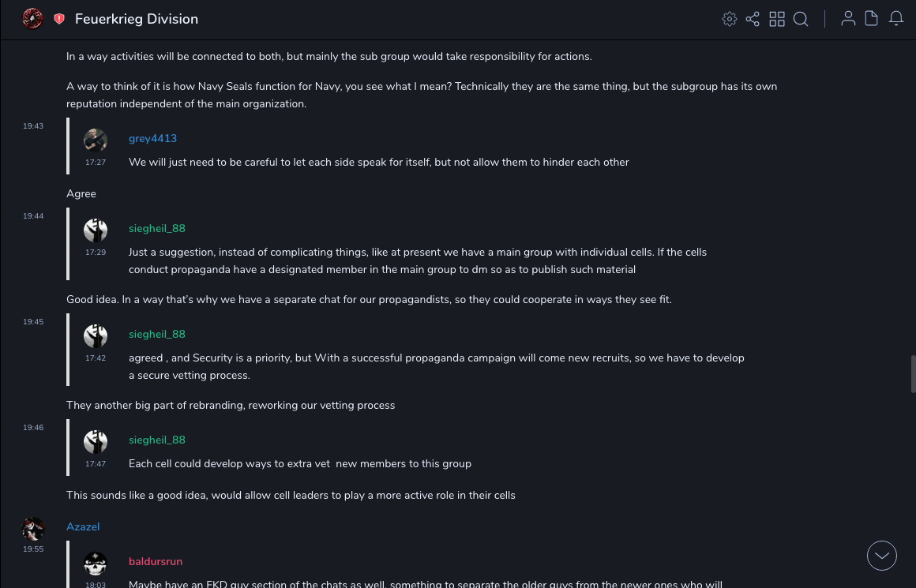The image size is (916, 588).
Task: Open the files document icon
Action: click(x=872, y=19)
